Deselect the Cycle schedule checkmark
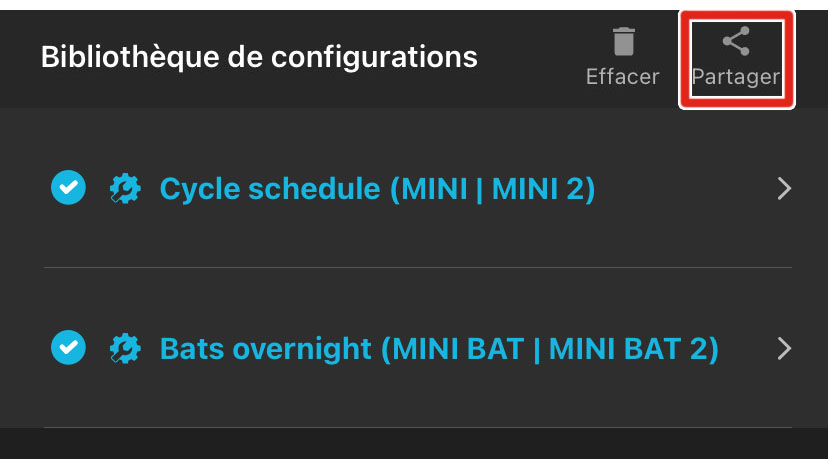Image resolution: width=828 pixels, height=459 pixels. pos(67,188)
